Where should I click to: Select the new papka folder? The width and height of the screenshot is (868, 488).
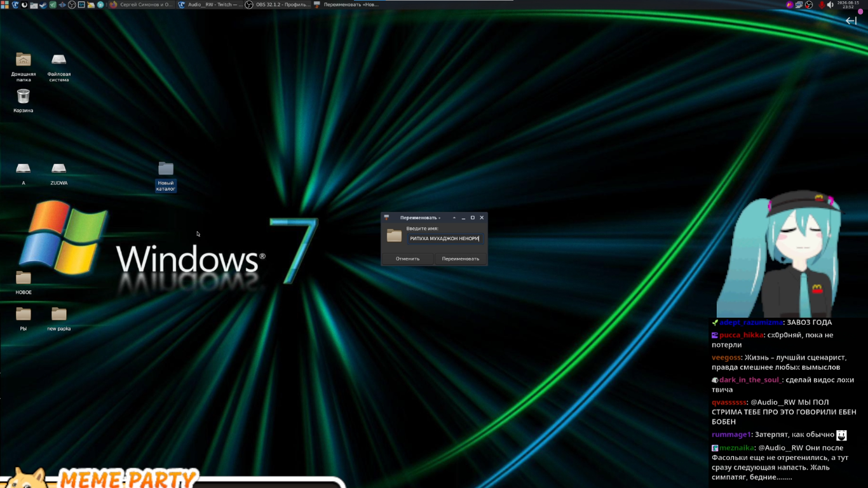[x=59, y=319]
